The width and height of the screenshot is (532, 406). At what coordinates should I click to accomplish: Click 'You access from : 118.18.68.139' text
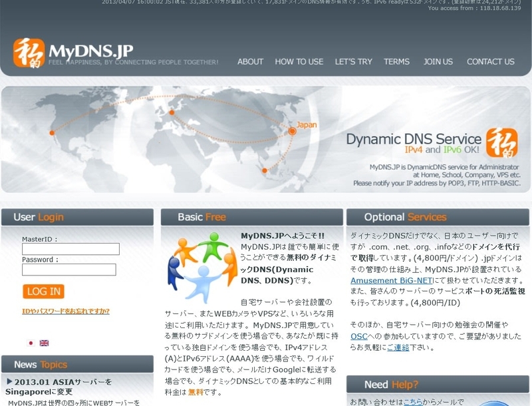(474, 8)
